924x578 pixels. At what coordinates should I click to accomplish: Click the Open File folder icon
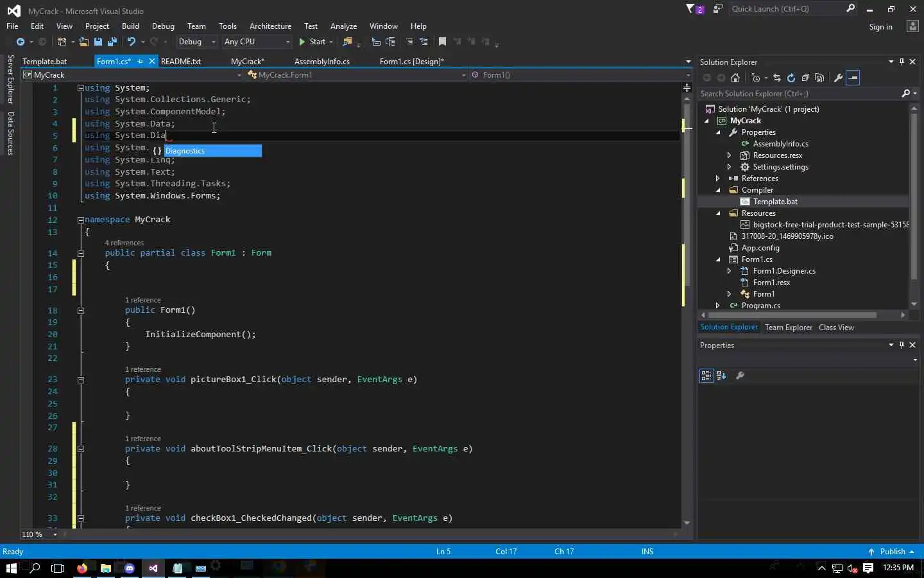click(x=84, y=42)
